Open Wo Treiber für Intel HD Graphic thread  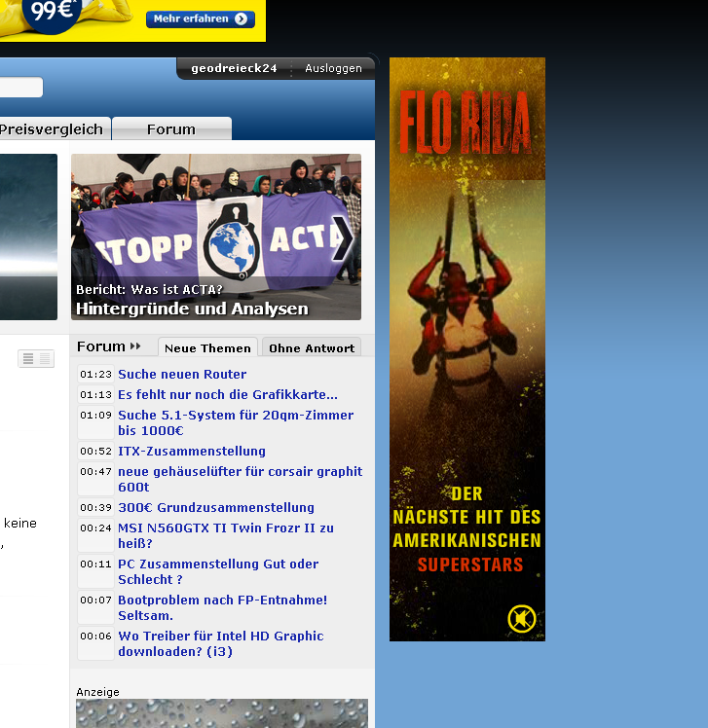(221, 643)
